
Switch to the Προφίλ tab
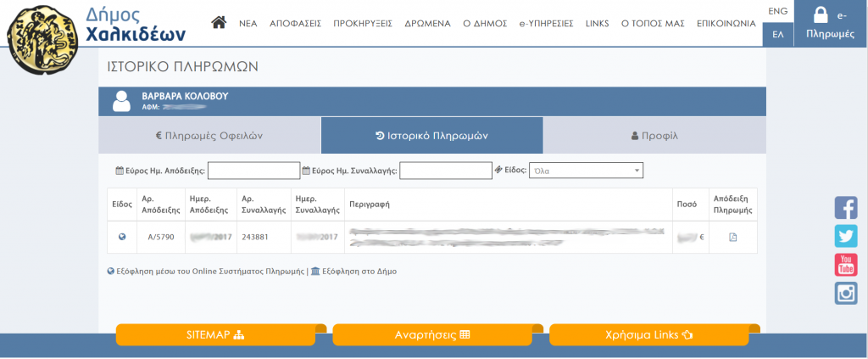pos(654,135)
